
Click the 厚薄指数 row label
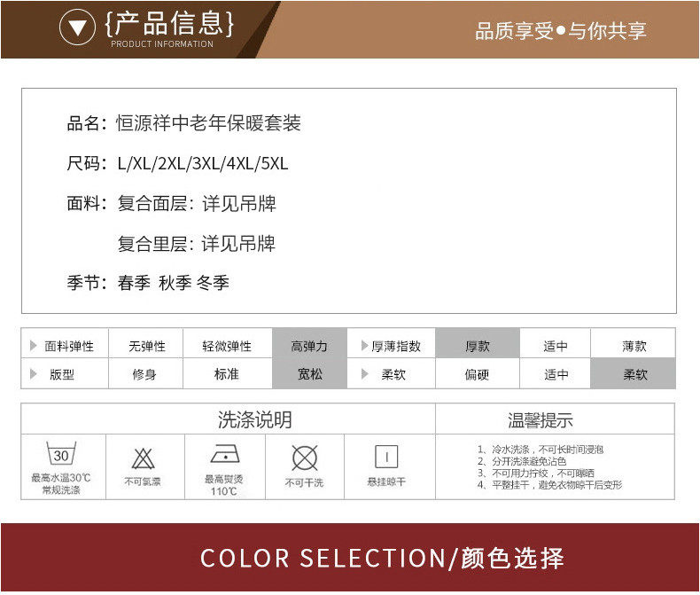pyautogui.click(x=396, y=346)
